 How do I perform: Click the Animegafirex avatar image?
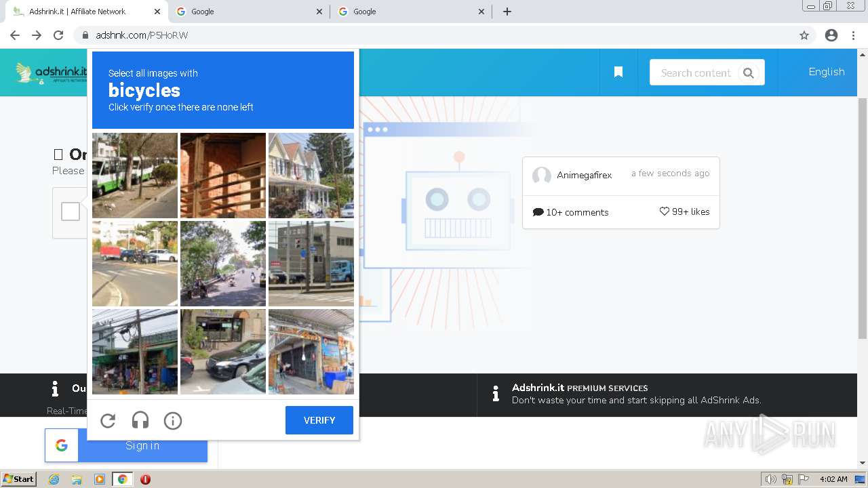click(542, 176)
